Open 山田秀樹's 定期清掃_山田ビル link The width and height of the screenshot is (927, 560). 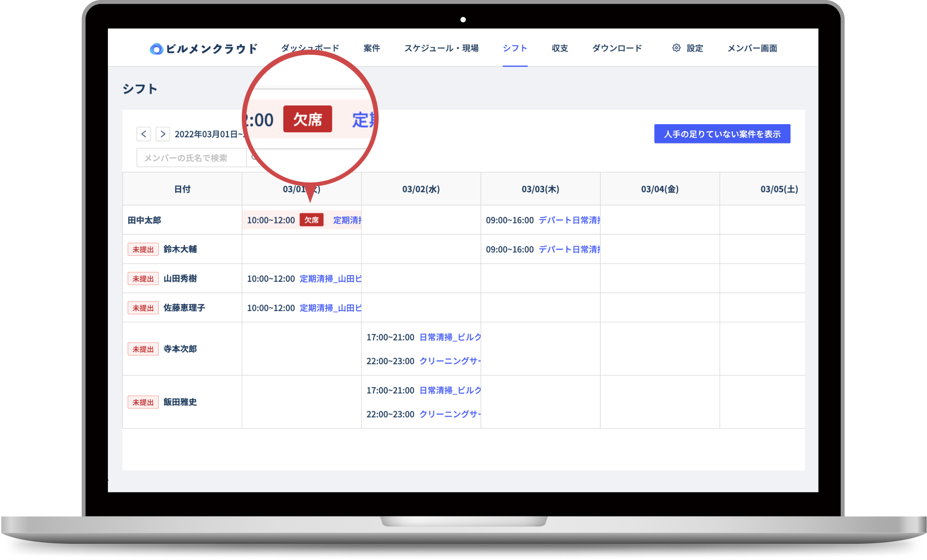(x=330, y=279)
